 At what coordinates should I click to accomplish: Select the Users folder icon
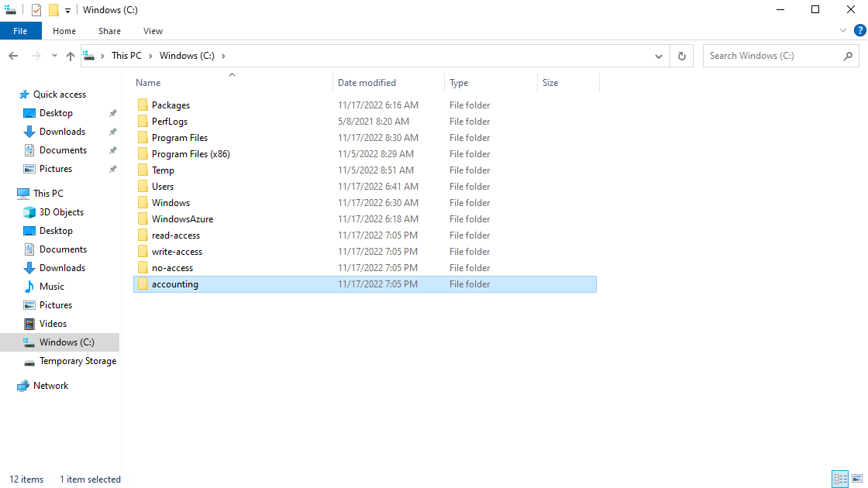143,187
